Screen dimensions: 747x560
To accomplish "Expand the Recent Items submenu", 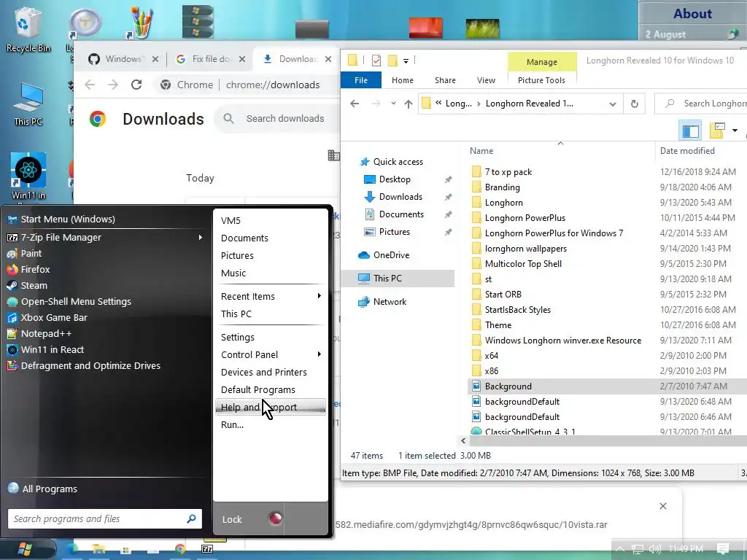I will point(320,296).
